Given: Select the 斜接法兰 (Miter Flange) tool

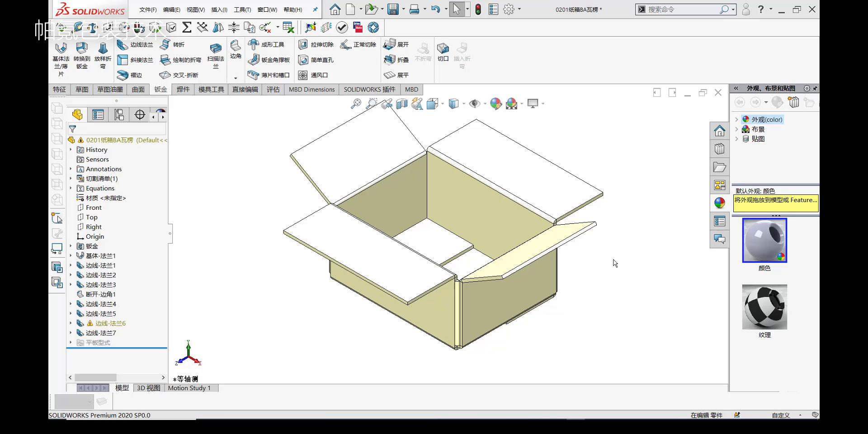Looking at the screenshot, I should tap(135, 60).
